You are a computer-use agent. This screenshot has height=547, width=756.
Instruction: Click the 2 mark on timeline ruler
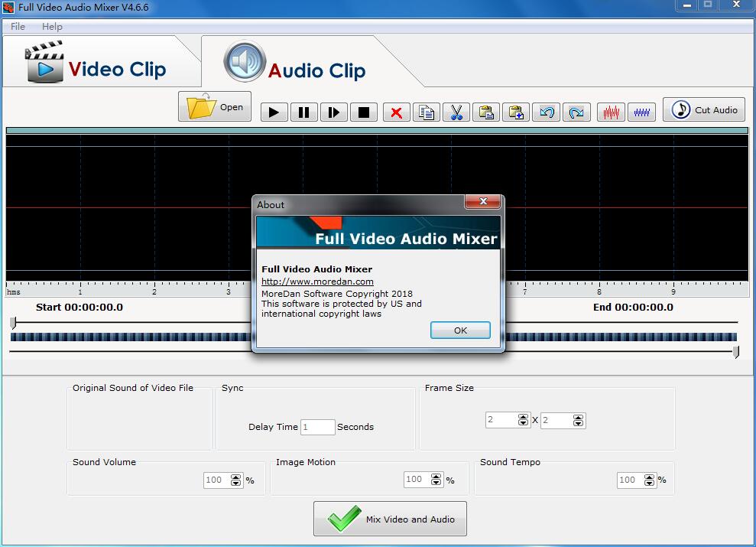coord(154,291)
